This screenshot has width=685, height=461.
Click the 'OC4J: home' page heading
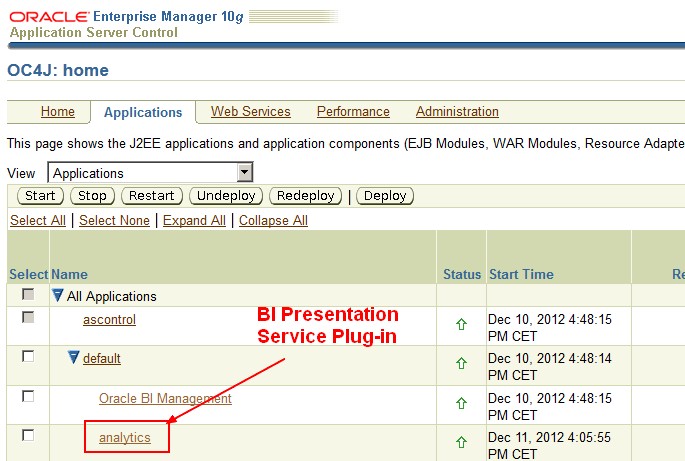pos(58,70)
